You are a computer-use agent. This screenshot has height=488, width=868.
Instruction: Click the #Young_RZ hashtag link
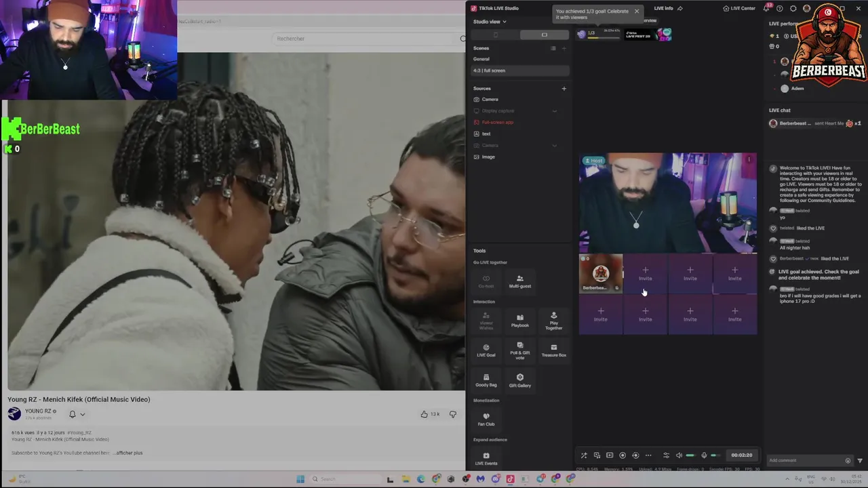(x=79, y=432)
